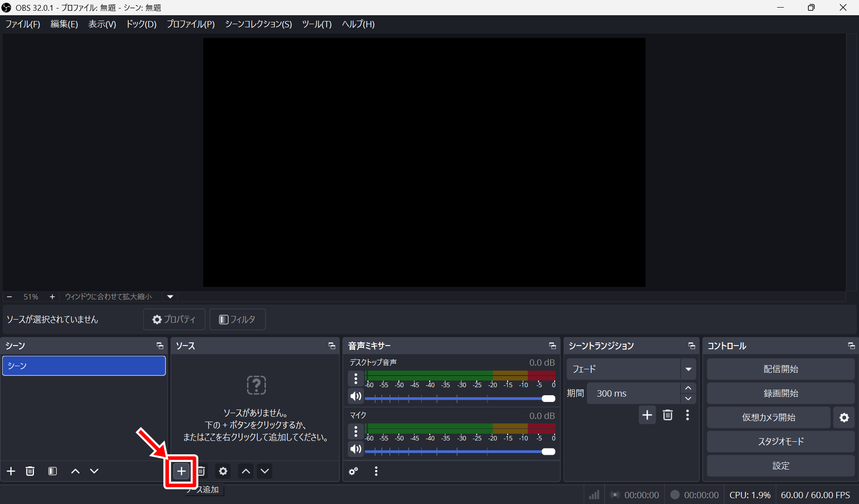Add a scene transition with plus icon
This screenshot has height=504, width=859.
click(647, 415)
